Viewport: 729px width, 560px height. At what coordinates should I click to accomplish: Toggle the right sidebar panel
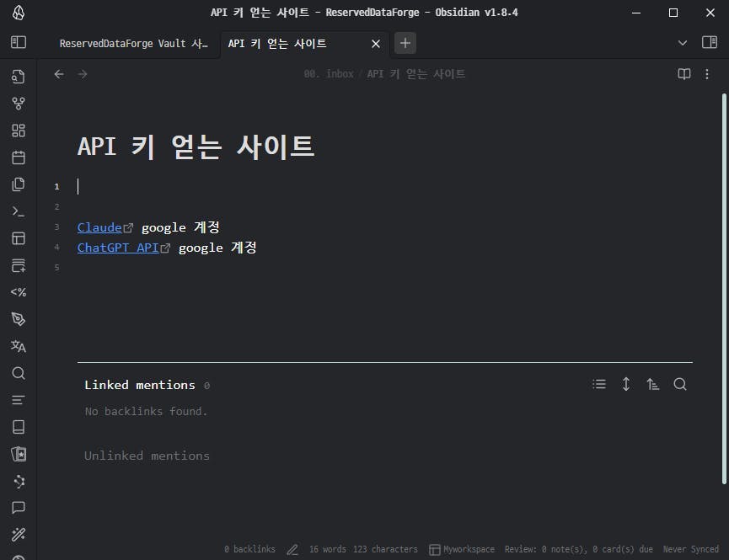point(710,42)
